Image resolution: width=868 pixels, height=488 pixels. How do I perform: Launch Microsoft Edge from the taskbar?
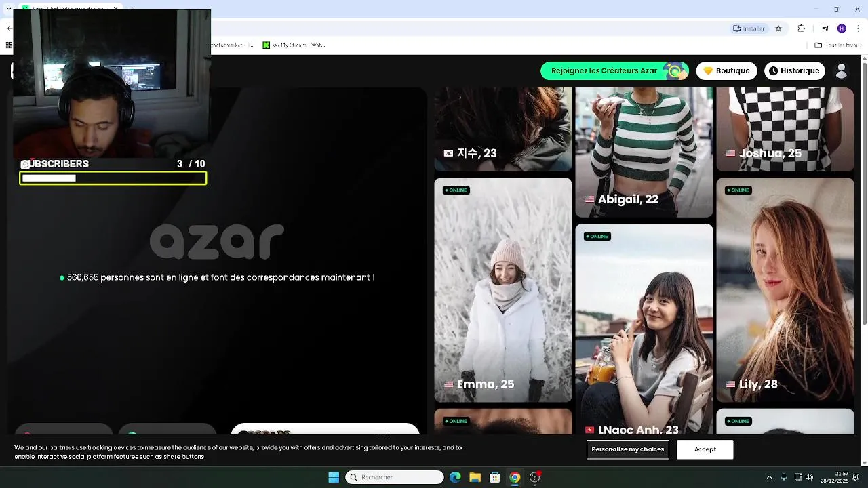(455, 477)
